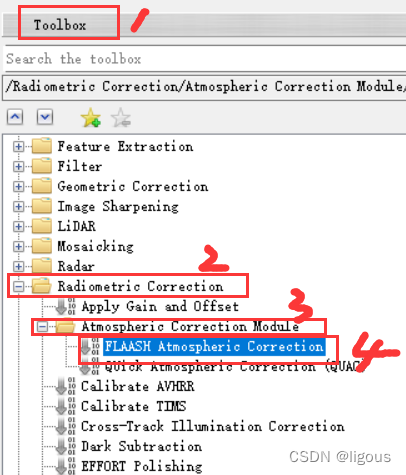Click the collapse-all up arrow button
This screenshot has width=406, height=475.
(15, 117)
